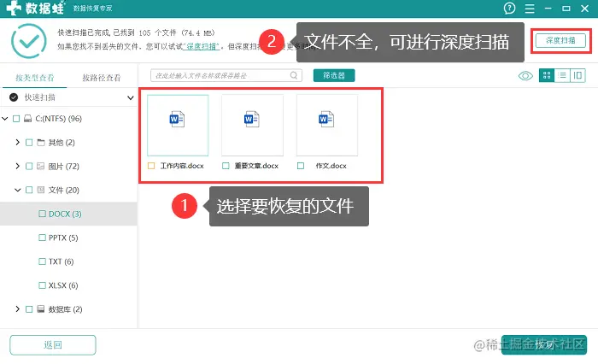Click the 数据蛙 app logo
This screenshot has height=364, width=598.
point(35,8)
